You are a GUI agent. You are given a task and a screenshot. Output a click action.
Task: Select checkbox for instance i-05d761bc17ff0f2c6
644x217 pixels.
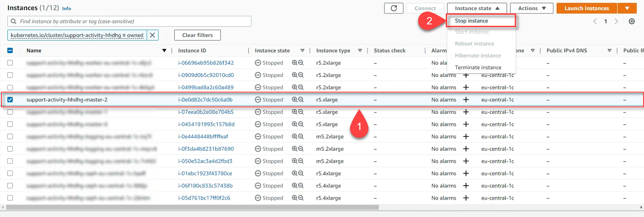10,198
